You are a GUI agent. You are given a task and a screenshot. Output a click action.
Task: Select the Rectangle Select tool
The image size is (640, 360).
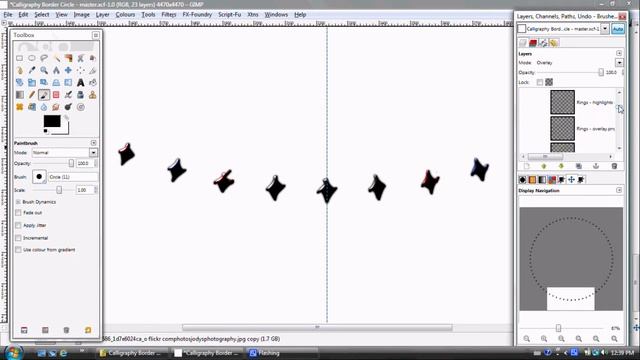(x=20, y=58)
